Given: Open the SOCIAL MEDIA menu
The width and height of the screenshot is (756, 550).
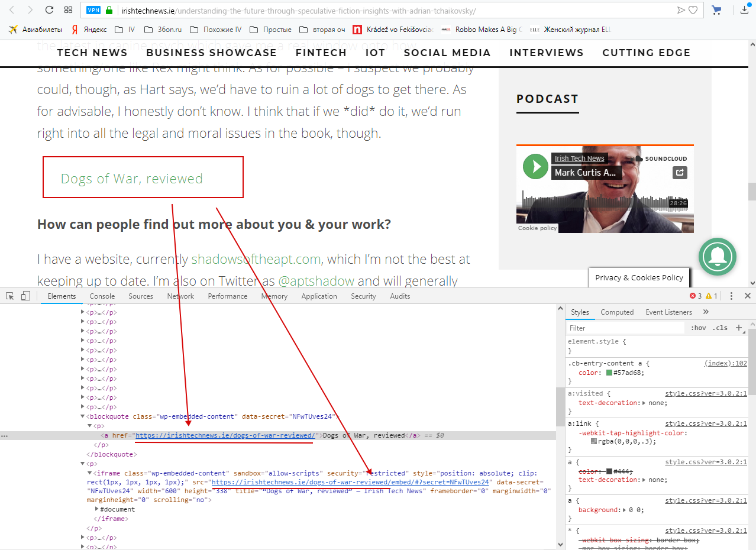Looking at the screenshot, I should 447,53.
